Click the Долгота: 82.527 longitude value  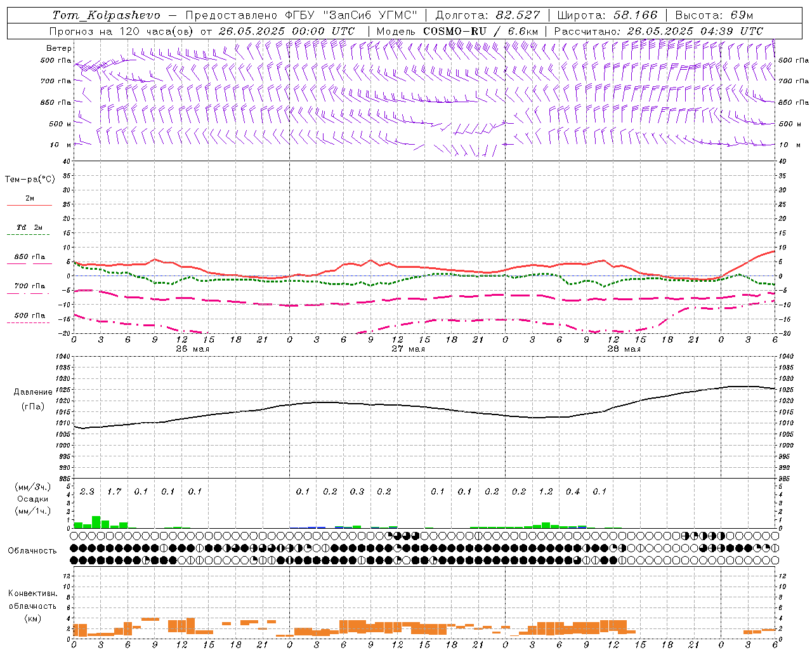pyautogui.click(x=488, y=15)
